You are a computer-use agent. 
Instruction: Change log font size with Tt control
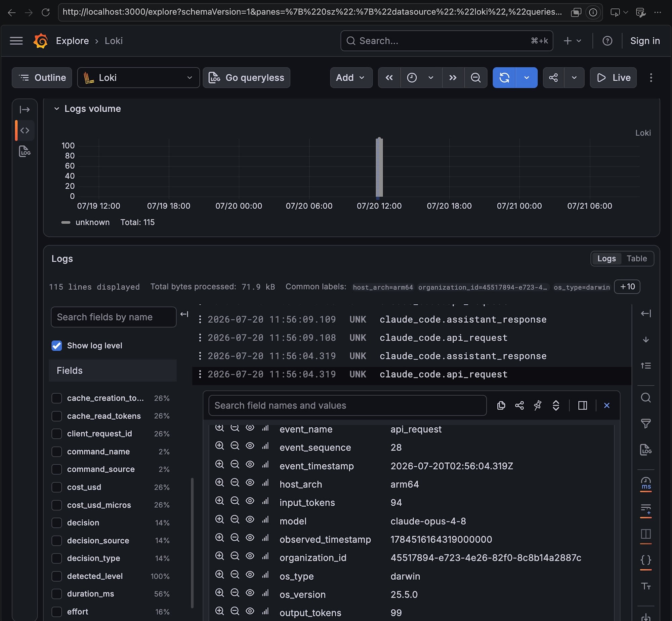[x=646, y=586]
